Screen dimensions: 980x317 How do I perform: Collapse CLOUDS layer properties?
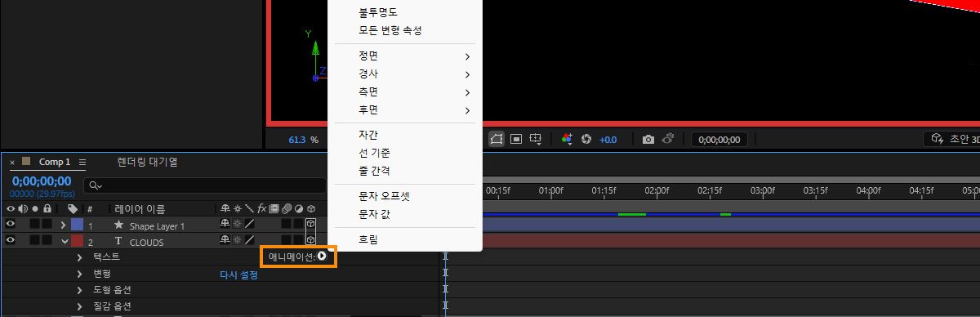coord(65,242)
